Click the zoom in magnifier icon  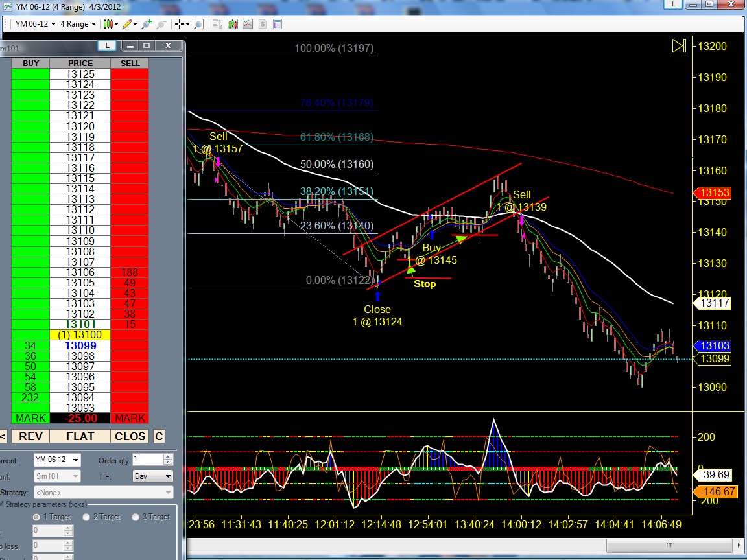click(x=147, y=24)
